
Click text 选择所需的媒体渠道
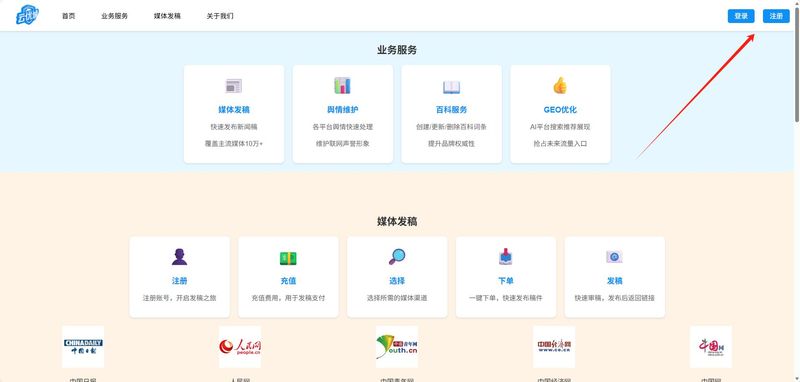point(397,298)
